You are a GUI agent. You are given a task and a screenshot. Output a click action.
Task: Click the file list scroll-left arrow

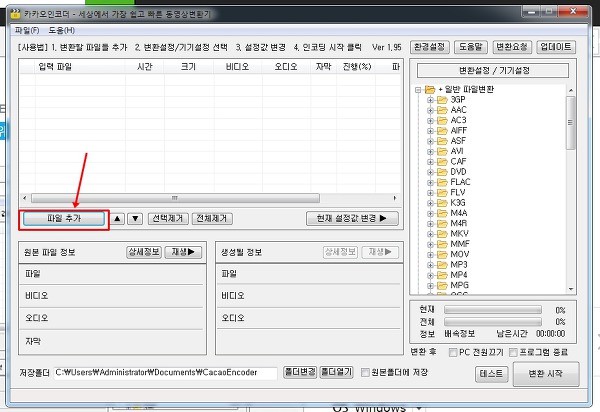(x=25, y=198)
